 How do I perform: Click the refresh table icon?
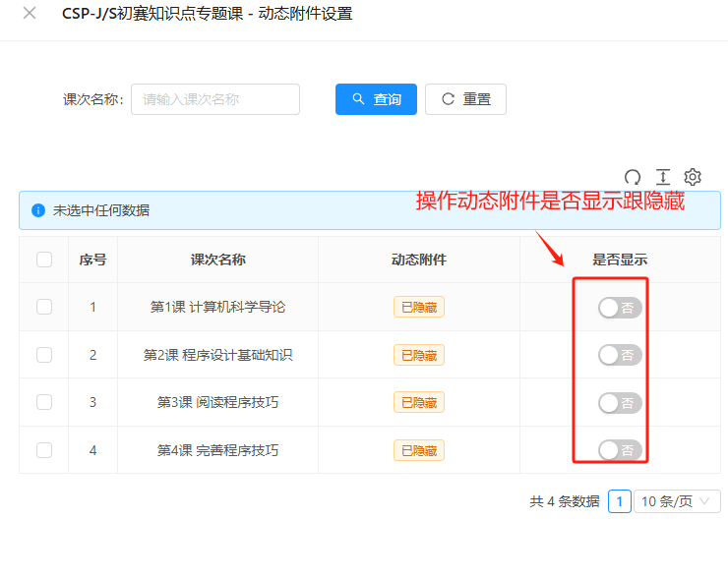[x=633, y=177]
